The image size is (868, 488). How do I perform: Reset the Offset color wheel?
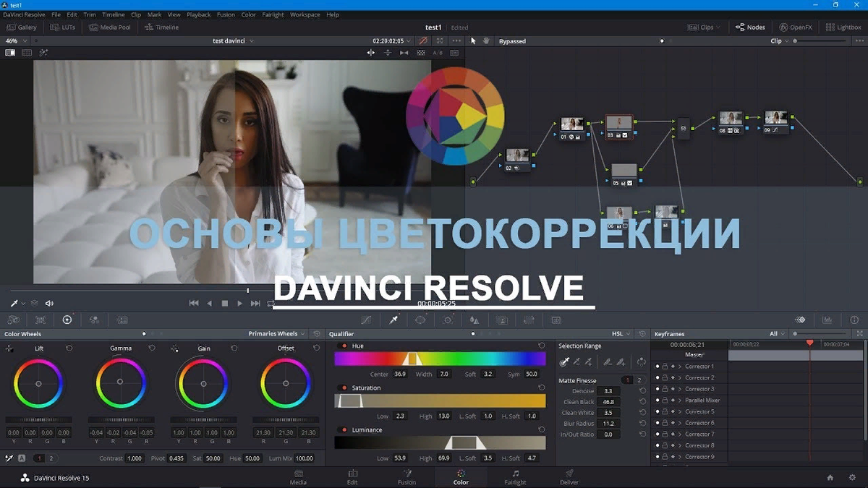point(317,348)
